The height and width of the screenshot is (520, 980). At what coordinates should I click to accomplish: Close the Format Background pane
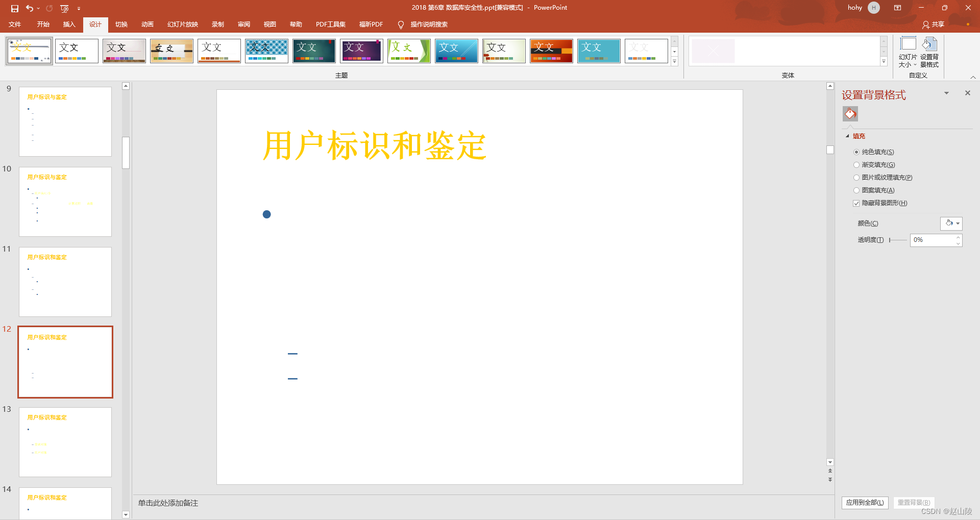[x=967, y=93]
